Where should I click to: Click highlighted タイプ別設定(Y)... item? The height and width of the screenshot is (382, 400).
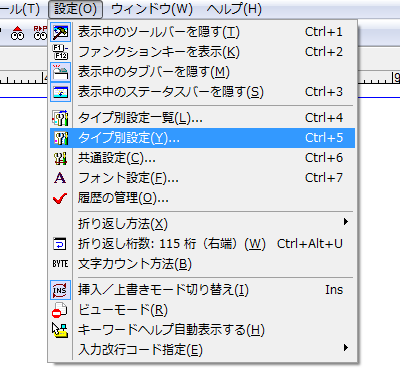pos(202,138)
